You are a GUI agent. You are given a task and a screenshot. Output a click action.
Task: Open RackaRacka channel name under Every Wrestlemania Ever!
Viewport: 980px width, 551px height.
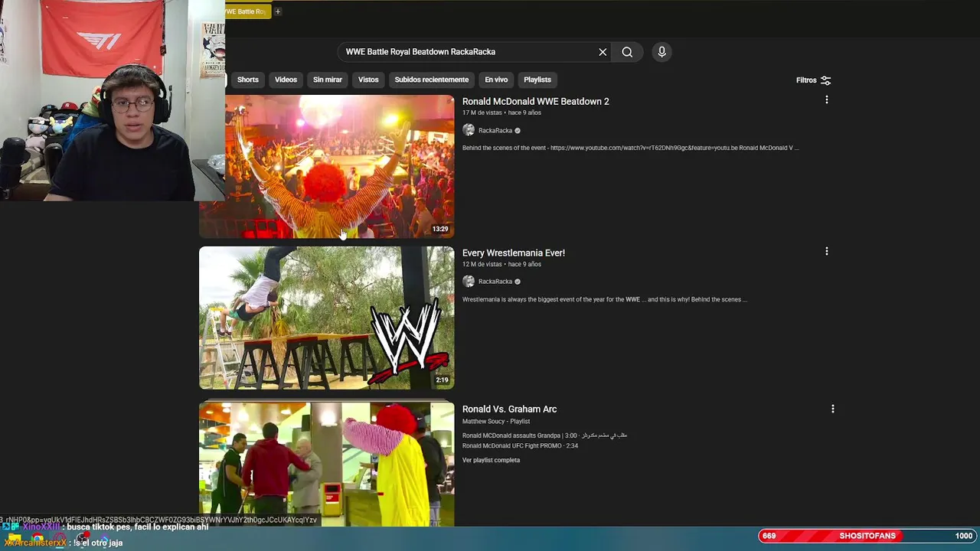pyautogui.click(x=495, y=282)
